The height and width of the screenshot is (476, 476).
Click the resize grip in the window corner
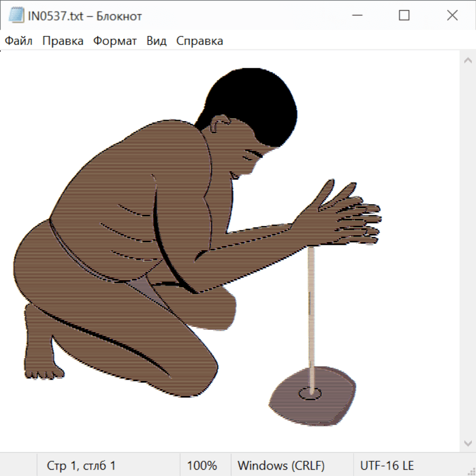[x=471, y=471]
